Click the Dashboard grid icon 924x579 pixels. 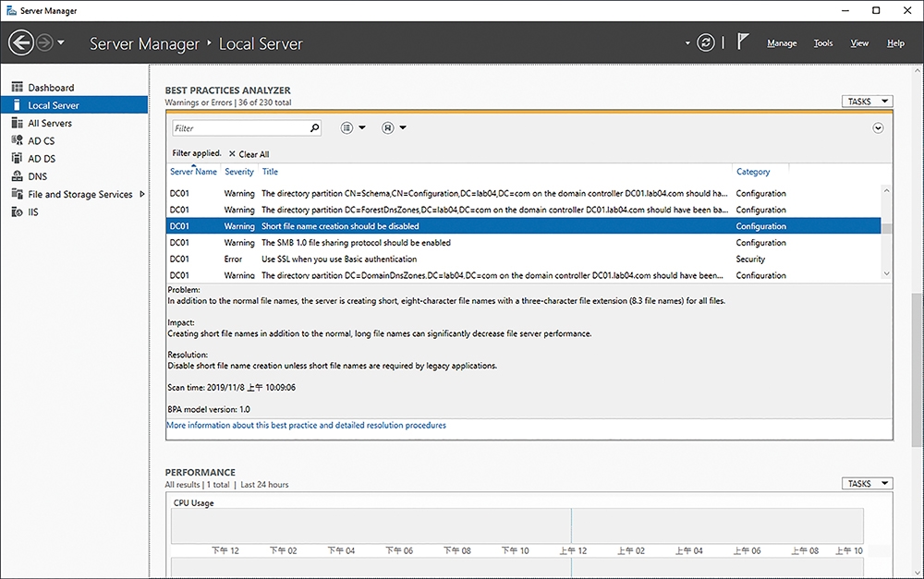17,87
